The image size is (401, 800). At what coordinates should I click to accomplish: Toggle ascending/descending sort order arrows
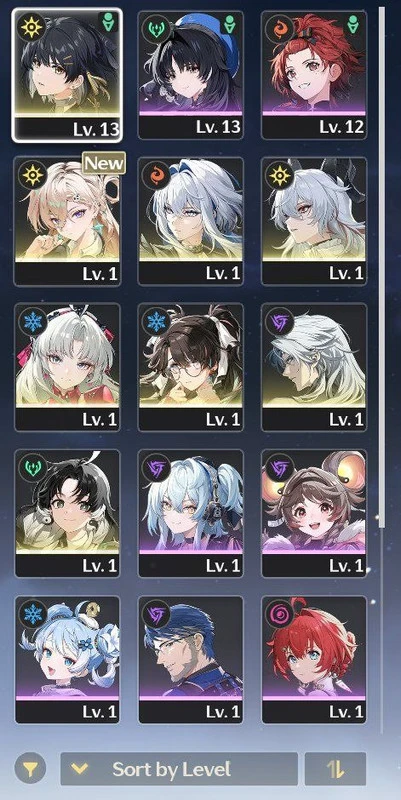335,768
